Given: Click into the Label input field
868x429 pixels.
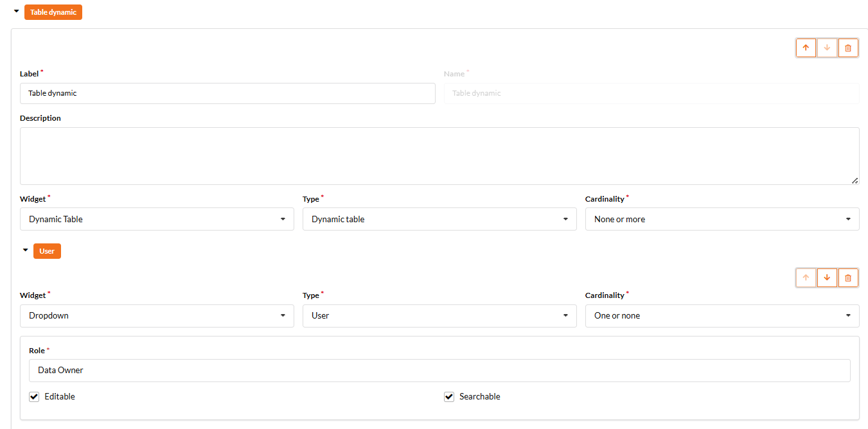Looking at the screenshot, I should [227, 93].
